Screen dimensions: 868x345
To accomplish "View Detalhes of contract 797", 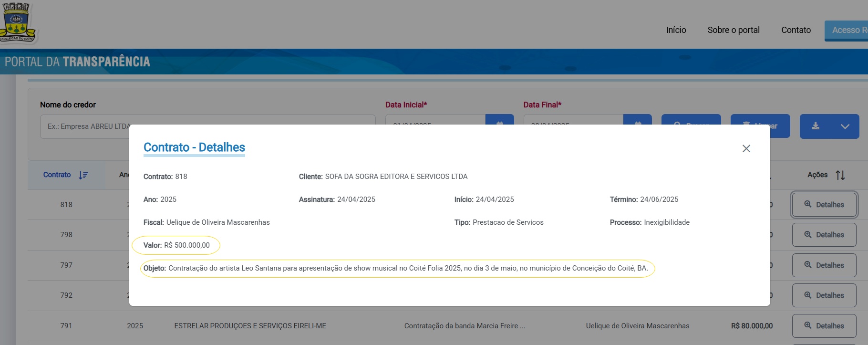I will pyautogui.click(x=824, y=265).
